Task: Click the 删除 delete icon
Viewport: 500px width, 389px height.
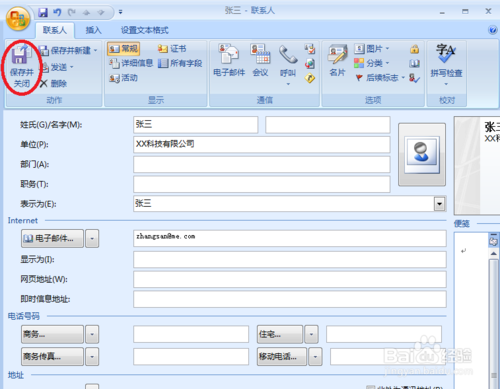Action: (x=44, y=83)
